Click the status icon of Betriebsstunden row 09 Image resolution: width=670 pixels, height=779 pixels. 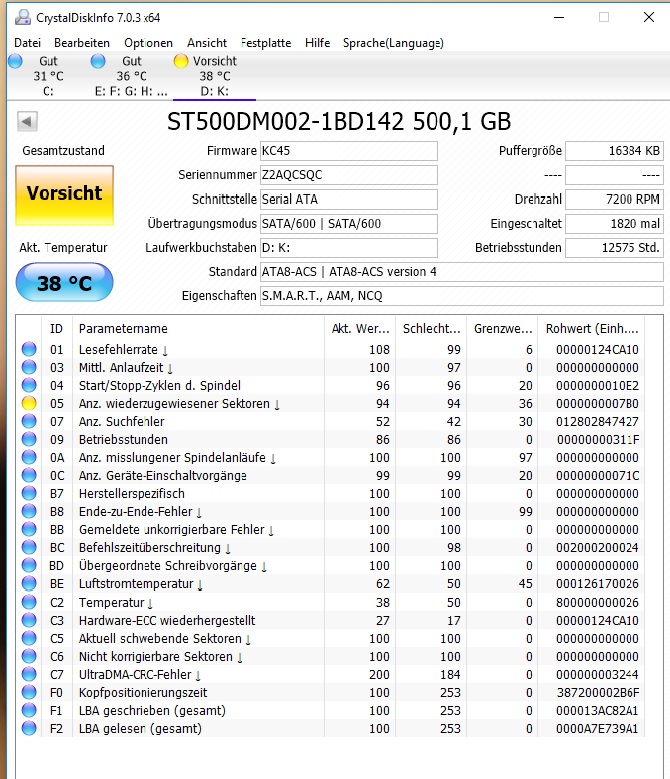[x=29, y=439]
